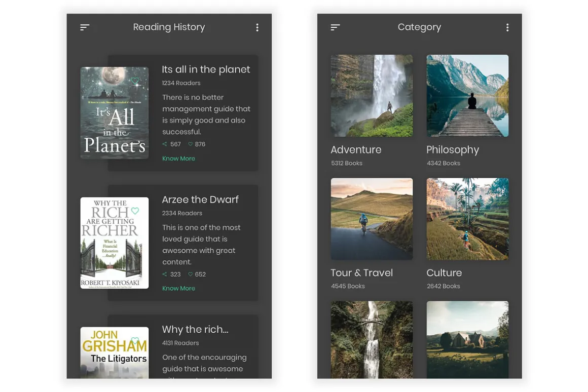Click the Reading History header title
The width and height of the screenshot is (588, 392).
point(169,27)
